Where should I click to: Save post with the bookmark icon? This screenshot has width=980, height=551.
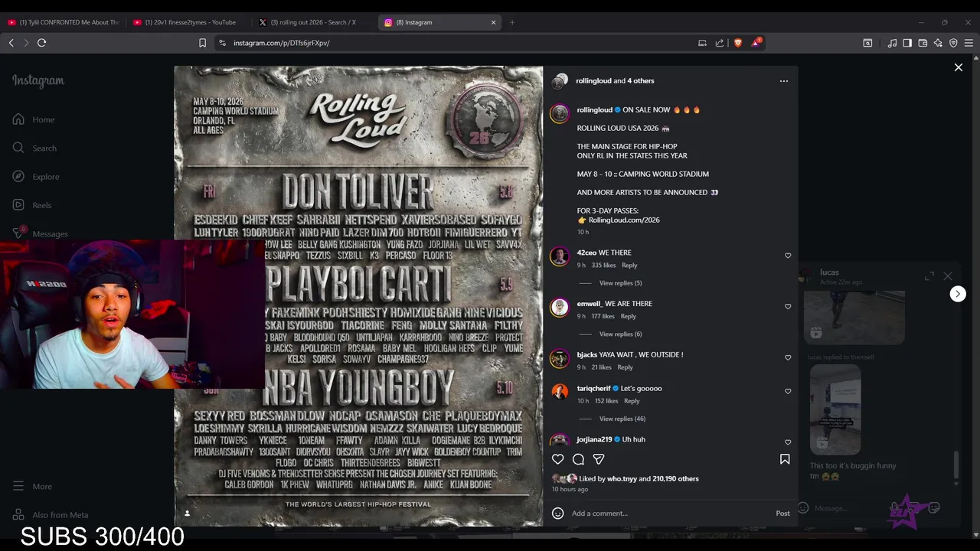(785, 459)
